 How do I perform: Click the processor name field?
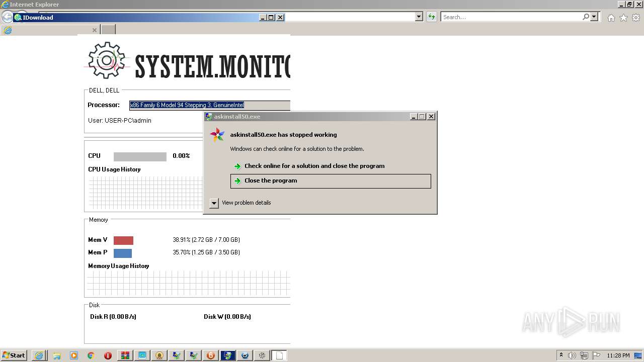(210, 105)
